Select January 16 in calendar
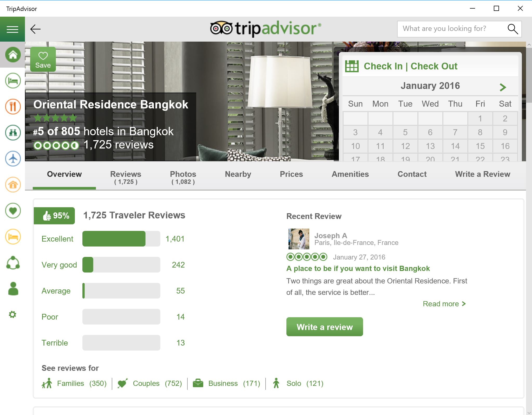This screenshot has height=415, width=532. [x=505, y=146]
